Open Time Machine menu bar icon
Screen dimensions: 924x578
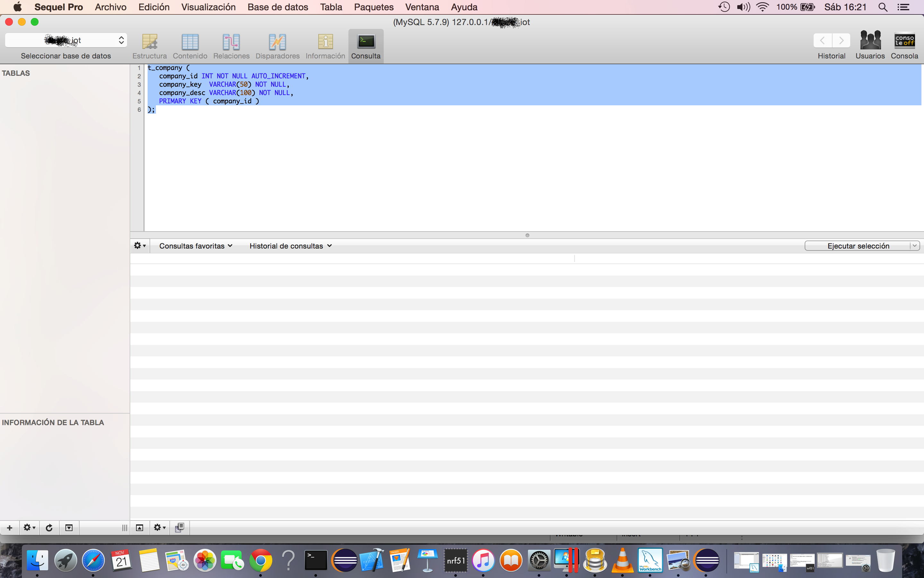(x=724, y=7)
